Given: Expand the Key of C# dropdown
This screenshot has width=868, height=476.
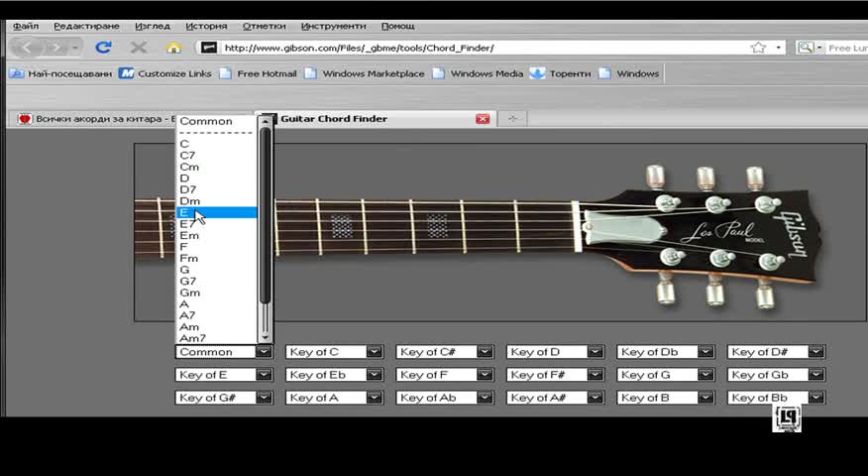Looking at the screenshot, I should point(485,352).
